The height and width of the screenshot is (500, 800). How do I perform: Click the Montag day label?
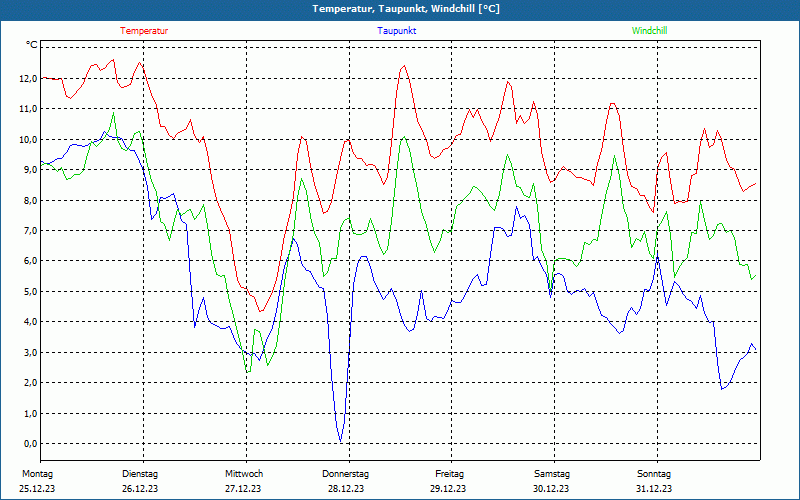[x=37, y=474]
